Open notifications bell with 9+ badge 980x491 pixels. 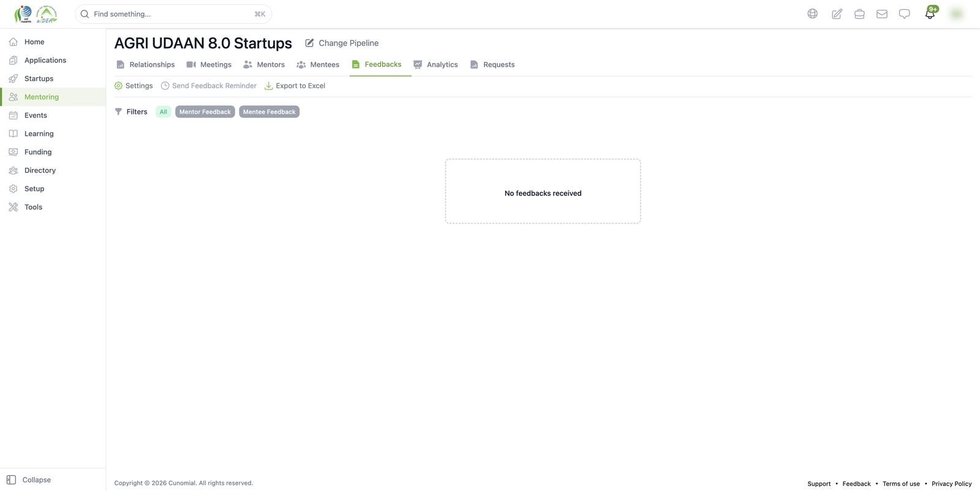(x=930, y=13)
